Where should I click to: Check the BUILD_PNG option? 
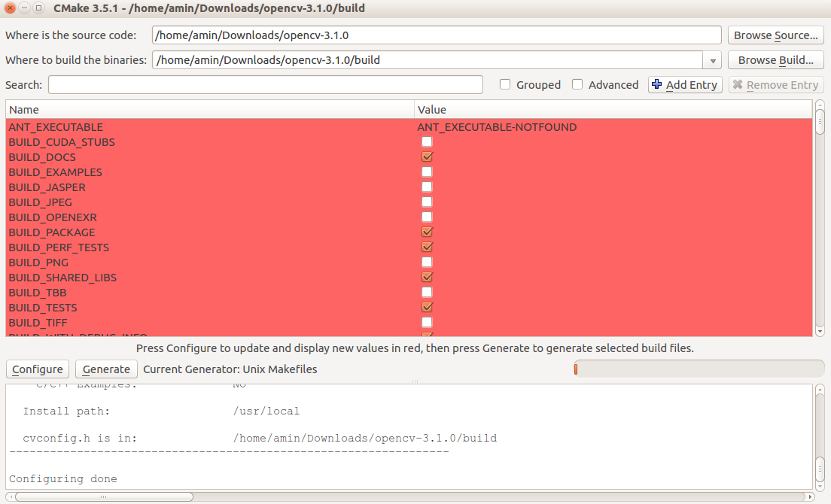click(x=427, y=263)
